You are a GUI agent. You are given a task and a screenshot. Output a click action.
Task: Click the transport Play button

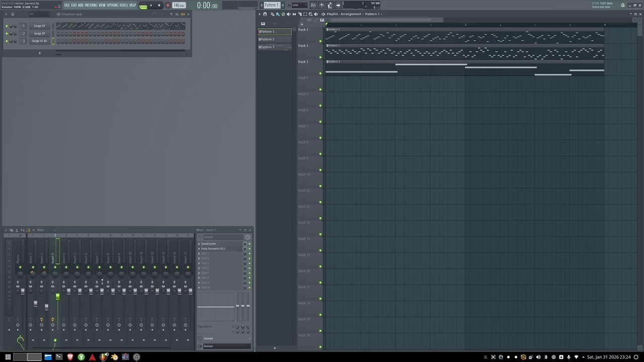151,6
